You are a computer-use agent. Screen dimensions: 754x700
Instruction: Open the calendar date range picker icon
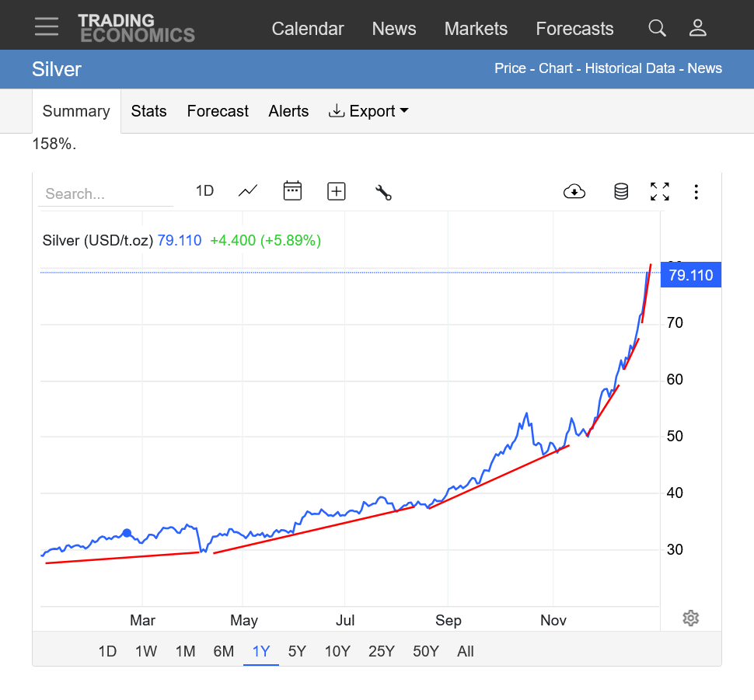point(292,191)
